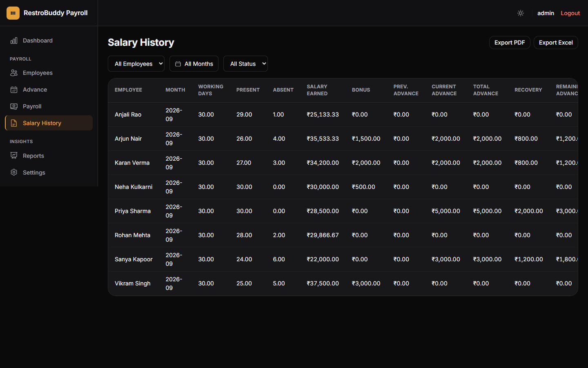Open the All Status dropdown
Image resolution: width=588 pixels, height=368 pixels.
click(245, 64)
